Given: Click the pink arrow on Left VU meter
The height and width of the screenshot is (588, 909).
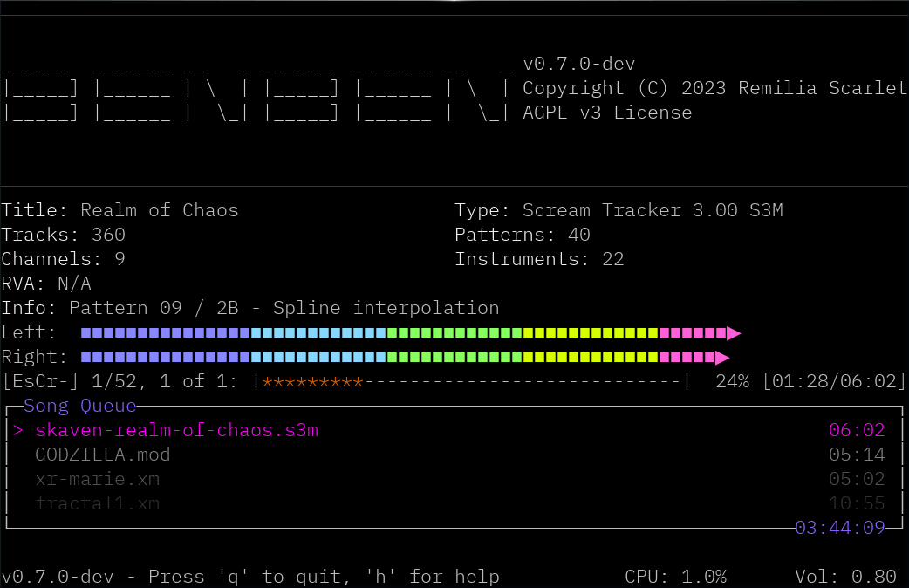Looking at the screenshot, I should click(x=734, y=333).
